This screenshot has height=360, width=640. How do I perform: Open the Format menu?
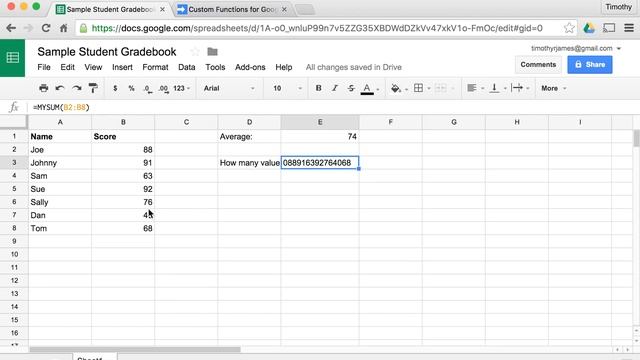pyautogui.click(x=155, y=67)
